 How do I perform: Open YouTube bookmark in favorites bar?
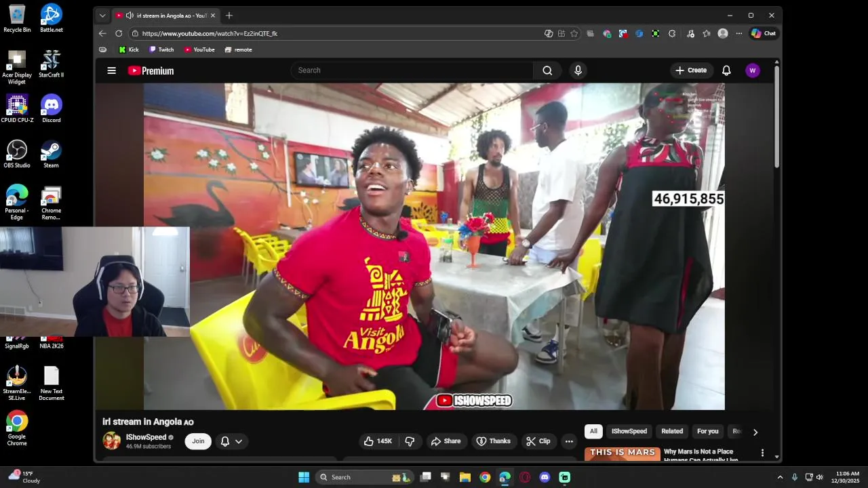tap(199, 49)
